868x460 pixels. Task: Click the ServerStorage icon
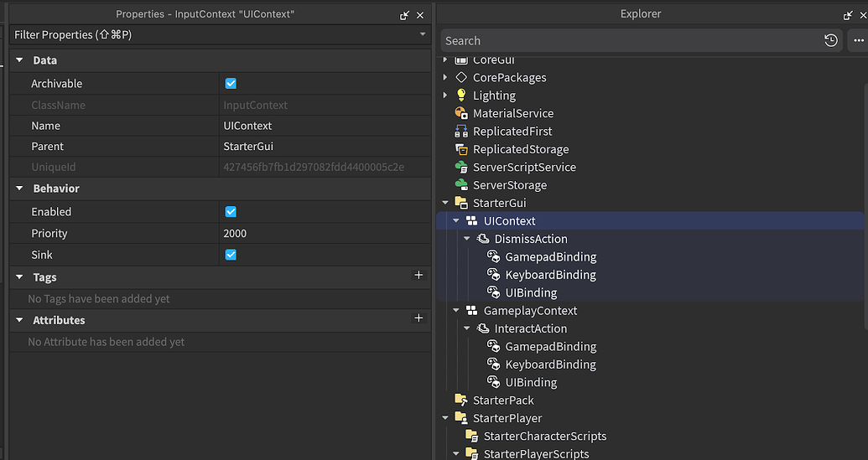(461, 185)
